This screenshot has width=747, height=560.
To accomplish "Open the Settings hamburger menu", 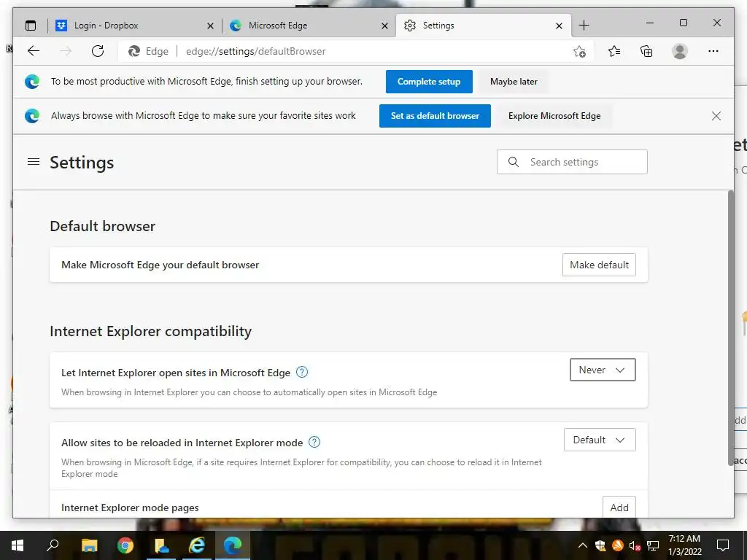I will click(34, 162).
